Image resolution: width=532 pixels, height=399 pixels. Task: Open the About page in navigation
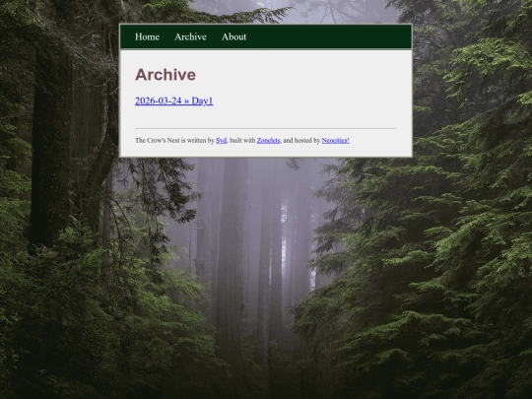pos(233,36)
